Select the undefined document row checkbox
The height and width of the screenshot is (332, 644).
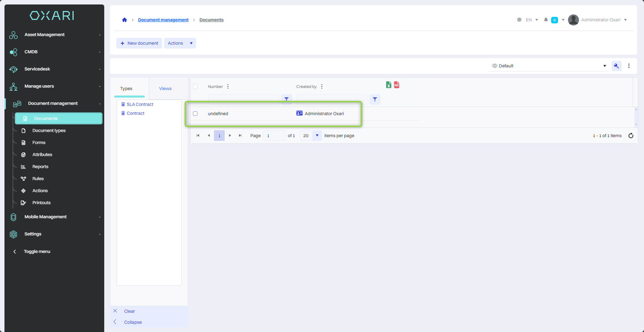click(x=195, y=114)
